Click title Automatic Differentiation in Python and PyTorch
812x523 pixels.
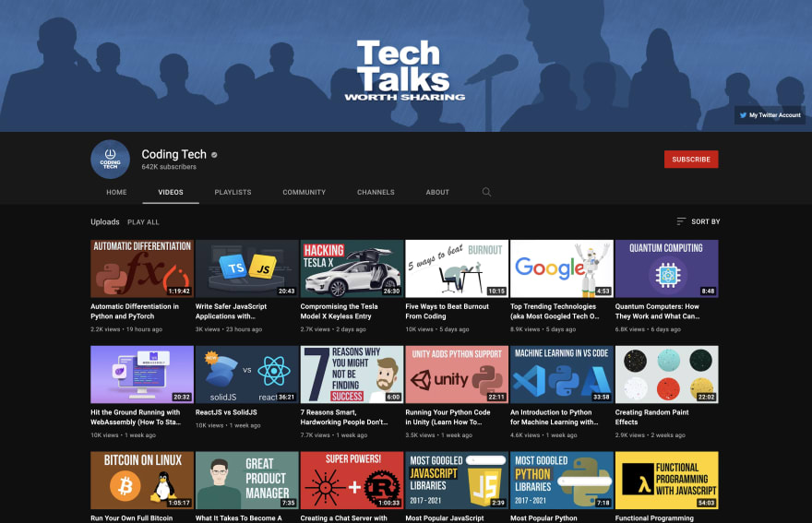point(135,311)
